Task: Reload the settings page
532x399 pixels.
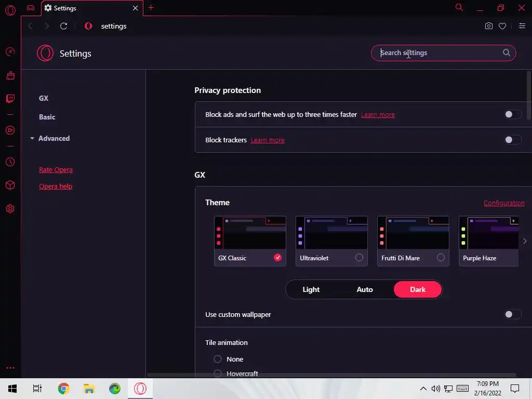Action: coord(63,26)
